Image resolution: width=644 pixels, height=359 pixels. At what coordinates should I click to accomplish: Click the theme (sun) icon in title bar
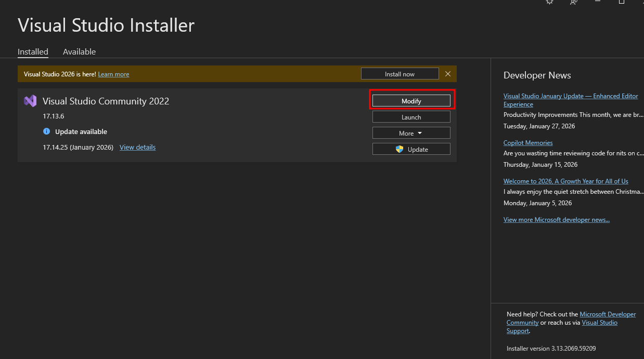[549, 2]
